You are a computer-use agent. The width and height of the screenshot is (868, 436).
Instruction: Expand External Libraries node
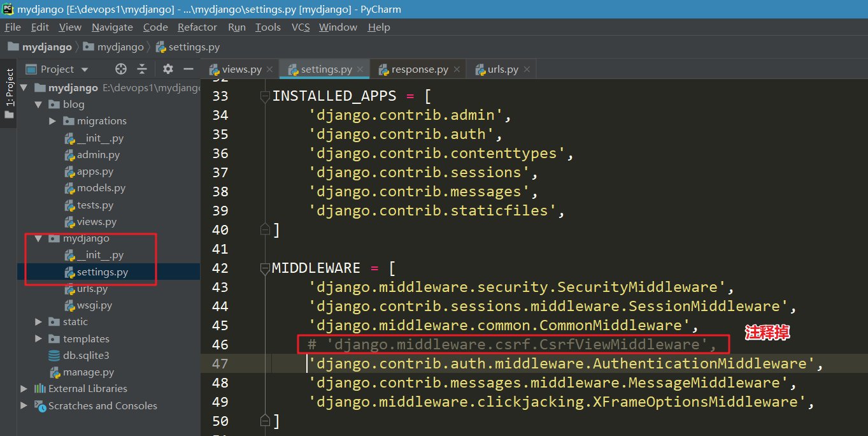24,388
